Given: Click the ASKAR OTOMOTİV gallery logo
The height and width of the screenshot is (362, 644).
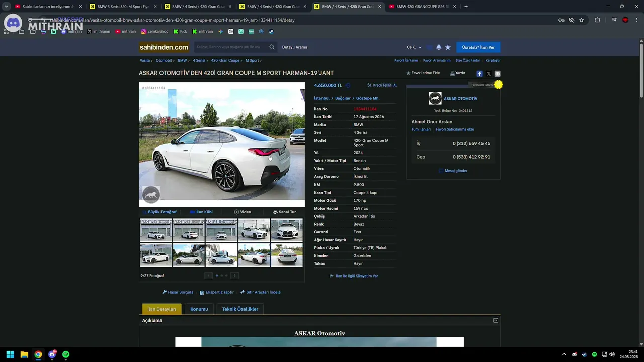Looking at the screenshot, I should pyautogui.click(x=435, y=98).
